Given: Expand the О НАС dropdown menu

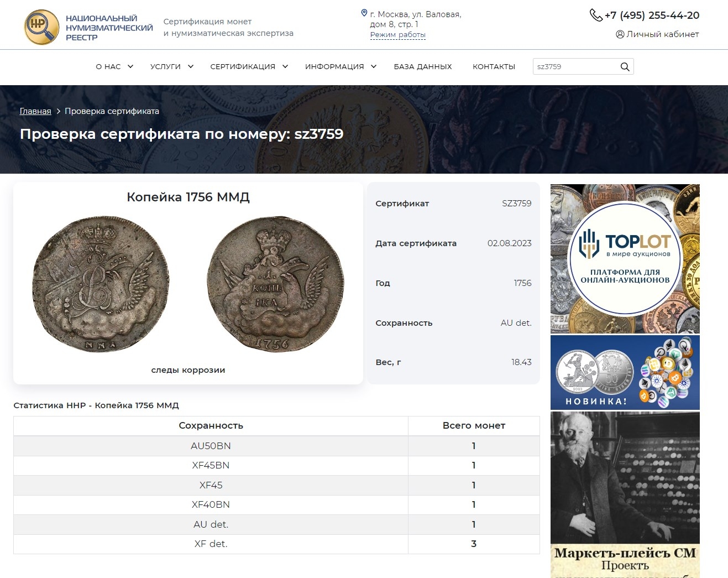Looking at the screenshot, I should (114, 67).
